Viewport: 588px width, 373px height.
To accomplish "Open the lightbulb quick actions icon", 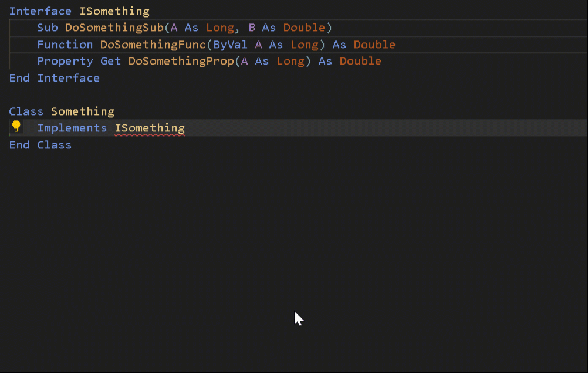I will pos(16,126).
